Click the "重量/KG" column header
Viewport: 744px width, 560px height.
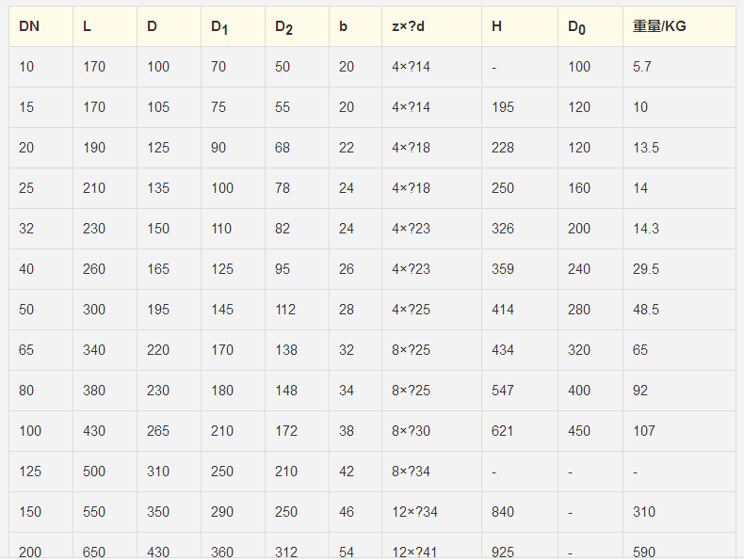click(659, 26)
